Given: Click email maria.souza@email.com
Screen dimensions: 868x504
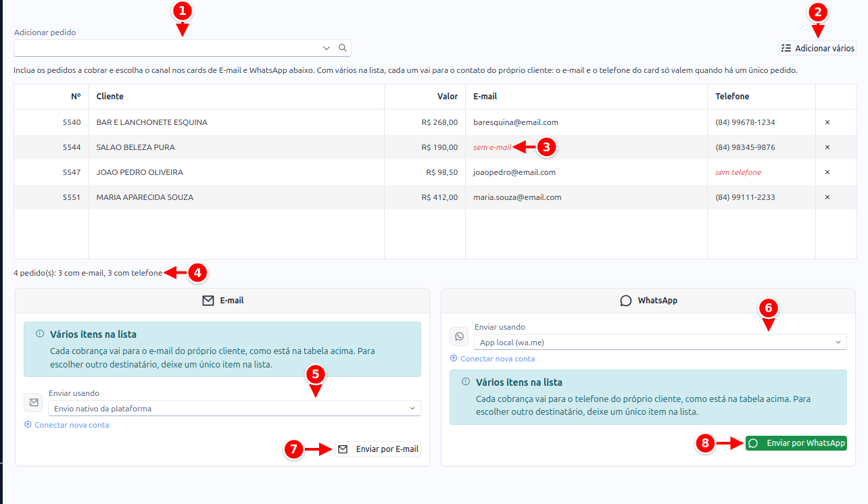Looking at the screenshot, I should click(x=517, y=197).
